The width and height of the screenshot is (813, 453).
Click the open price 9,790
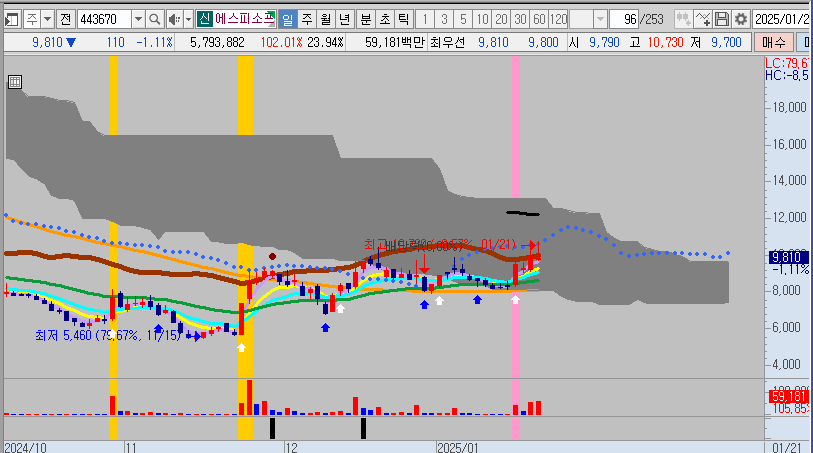click(x=605, y=43)
